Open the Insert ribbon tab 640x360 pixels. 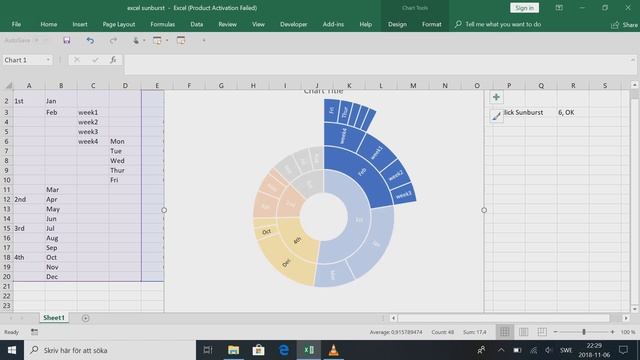point(80,24)
